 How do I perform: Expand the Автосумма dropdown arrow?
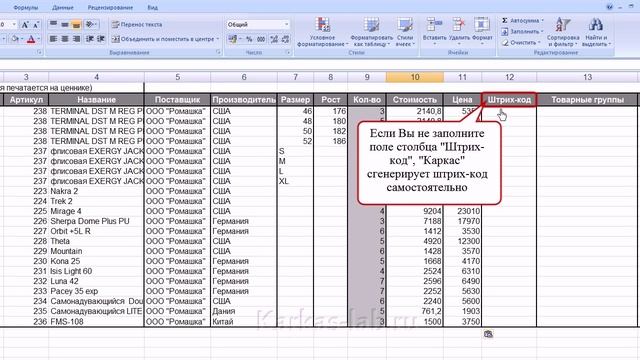click(542, 20)
